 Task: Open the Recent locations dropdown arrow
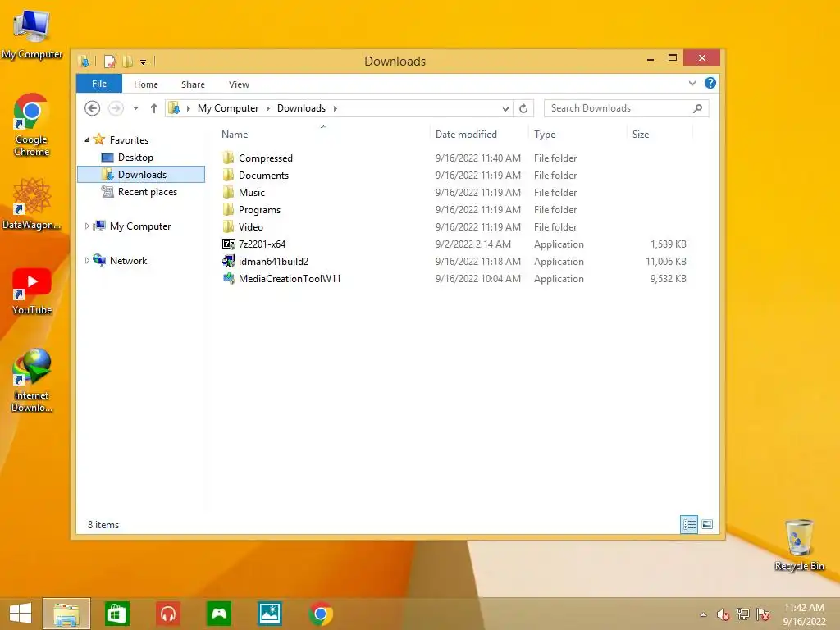tap(136, 108)
